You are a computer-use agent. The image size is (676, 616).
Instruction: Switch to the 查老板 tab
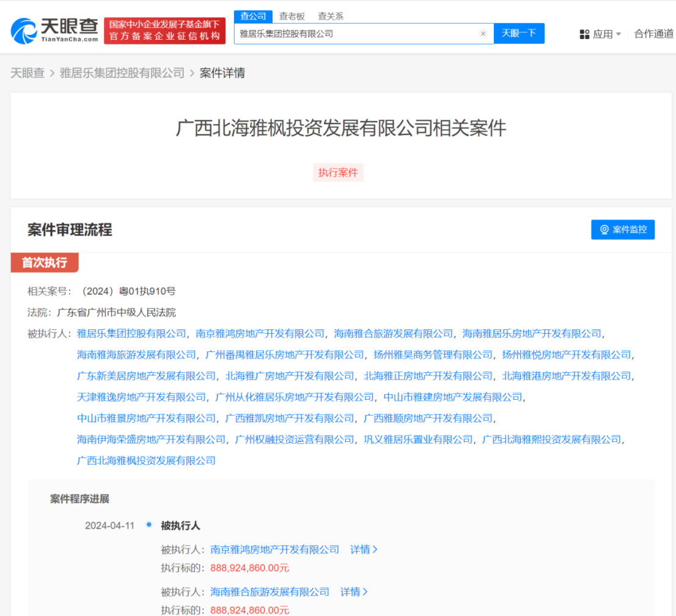(292, 16)
